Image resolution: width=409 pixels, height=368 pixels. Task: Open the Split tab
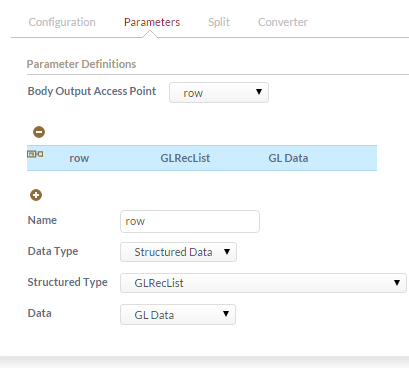[x=219, y=22]
